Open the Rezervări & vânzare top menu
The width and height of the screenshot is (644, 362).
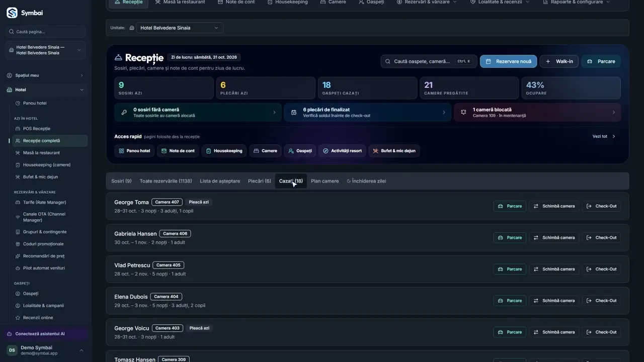[x=427, y=3]
